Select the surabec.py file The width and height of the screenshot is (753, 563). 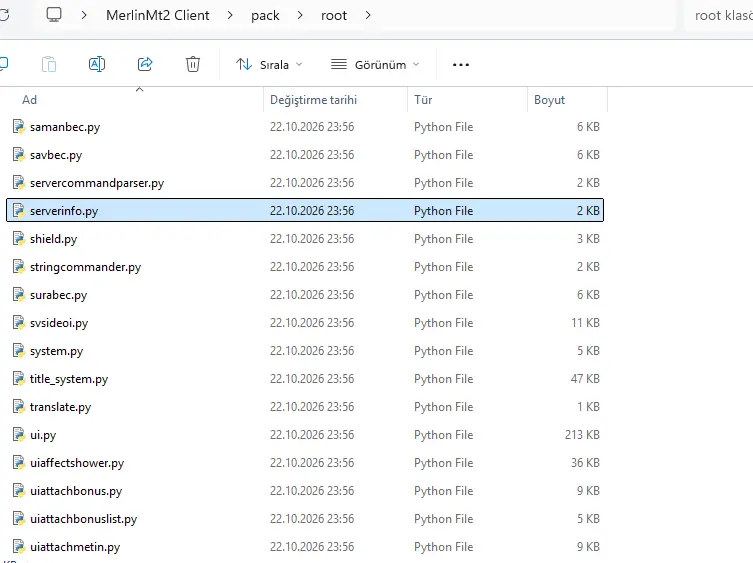click(x=305, y=294)
